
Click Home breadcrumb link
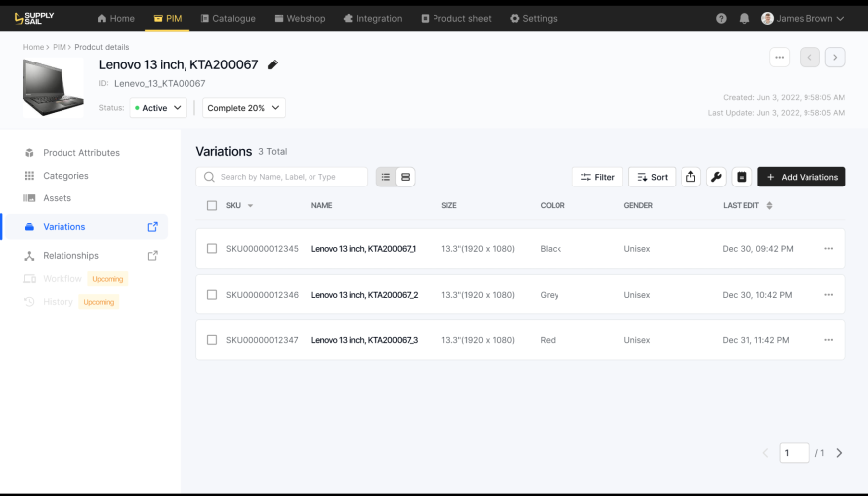point(33,47)
